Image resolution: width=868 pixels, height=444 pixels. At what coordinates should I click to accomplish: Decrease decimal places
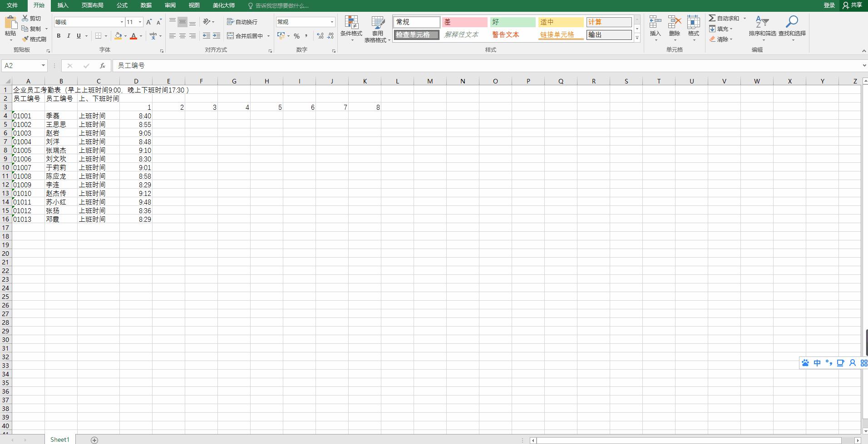(x=330, y=36)
